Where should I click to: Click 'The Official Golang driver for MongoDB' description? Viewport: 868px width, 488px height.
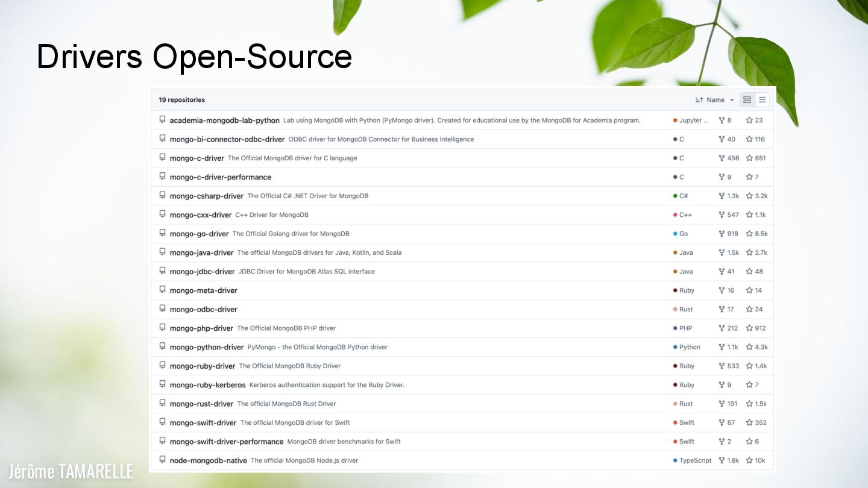tap(291, 234)
